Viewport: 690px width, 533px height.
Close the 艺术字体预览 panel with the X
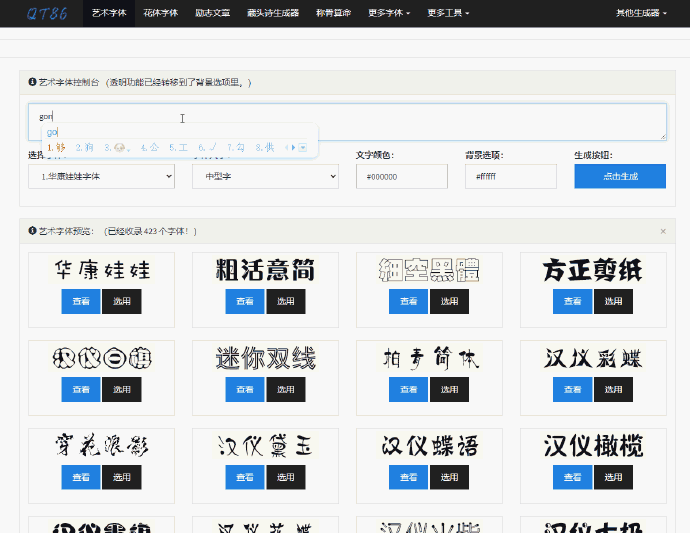[x=662, y=231]
